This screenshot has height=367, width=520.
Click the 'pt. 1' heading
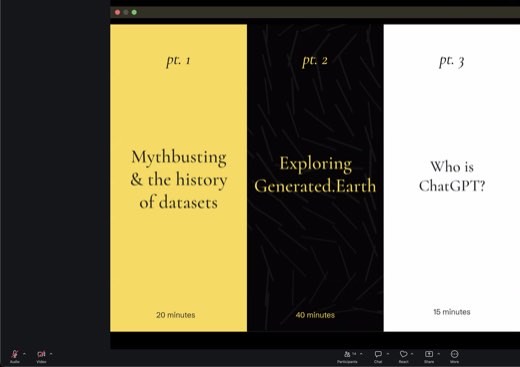[x=178, y=60]
